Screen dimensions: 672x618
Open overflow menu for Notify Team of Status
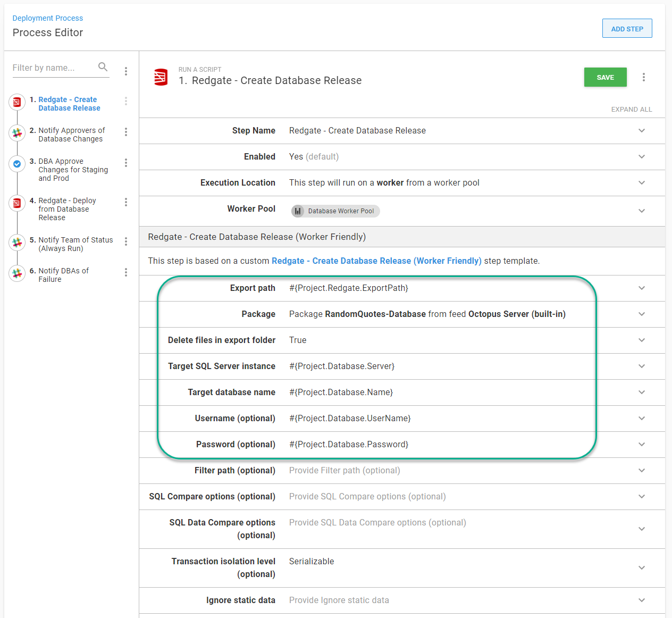pos(126,241)
